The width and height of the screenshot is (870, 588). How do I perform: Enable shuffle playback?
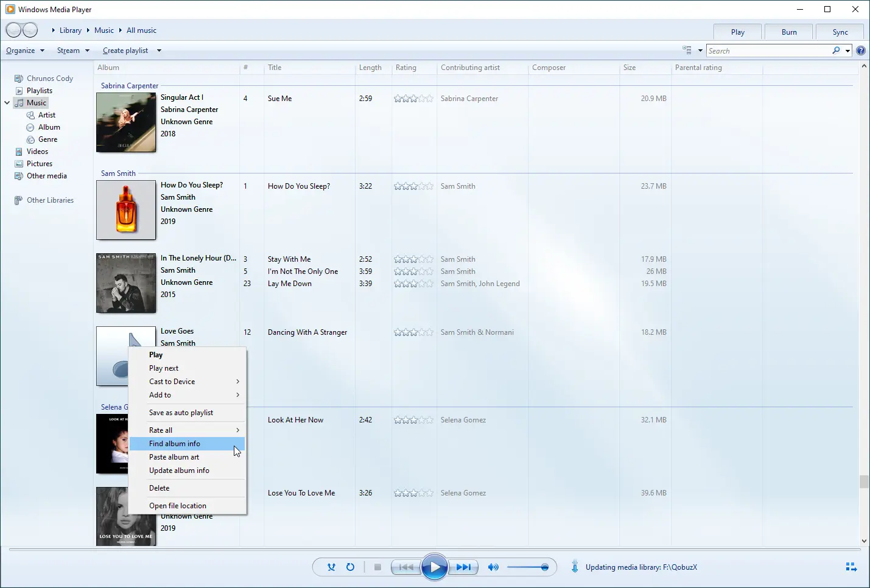coord(331,567)
